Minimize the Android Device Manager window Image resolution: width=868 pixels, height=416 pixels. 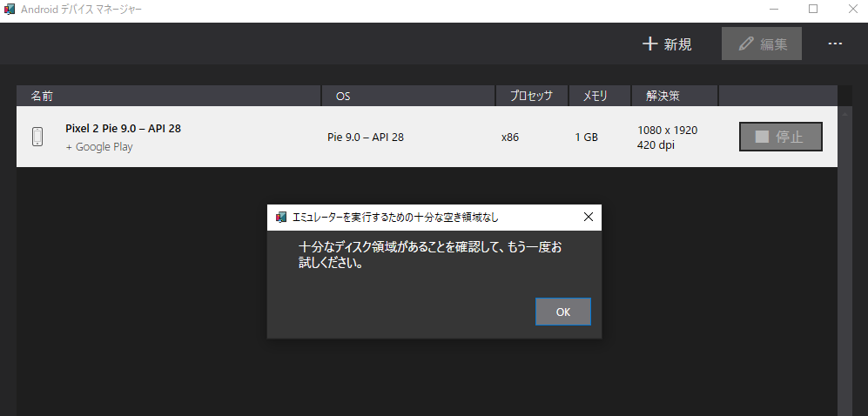point(774,10)
